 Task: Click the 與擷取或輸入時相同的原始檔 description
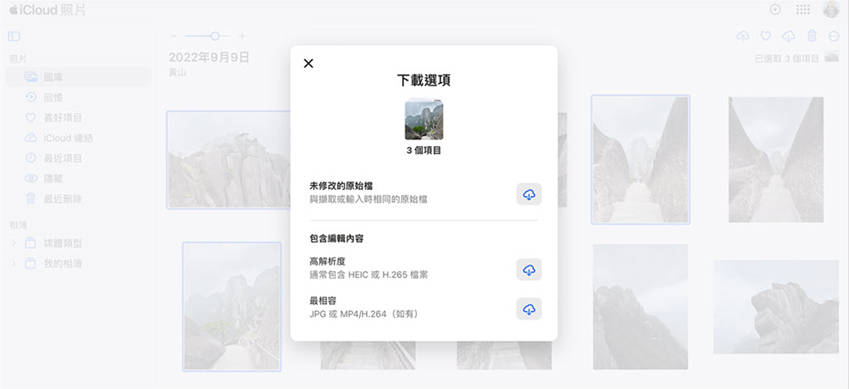(368, 199)
